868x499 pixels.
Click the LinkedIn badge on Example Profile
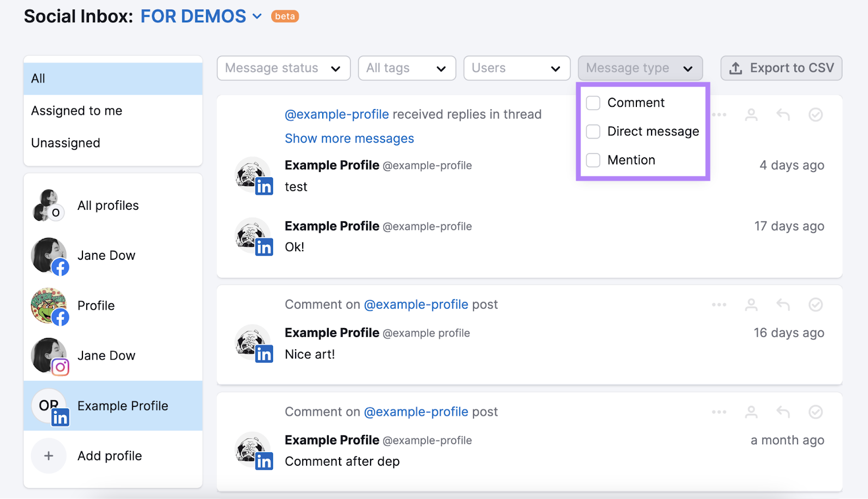coord(61,418)
